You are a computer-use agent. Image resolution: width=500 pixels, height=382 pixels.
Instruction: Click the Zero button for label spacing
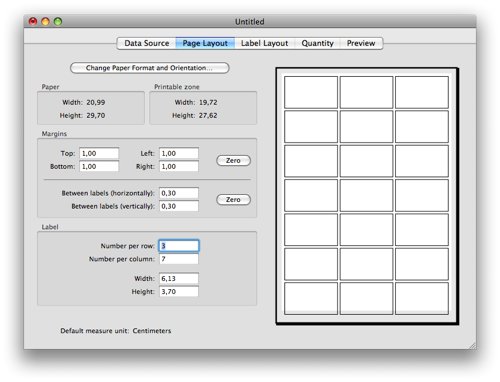pos(233,200)
